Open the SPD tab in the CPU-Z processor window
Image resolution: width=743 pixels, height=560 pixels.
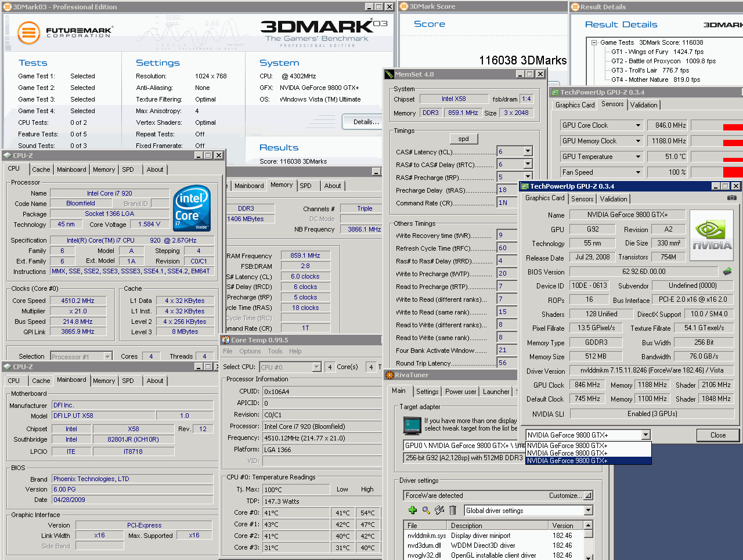coord(128,169)
